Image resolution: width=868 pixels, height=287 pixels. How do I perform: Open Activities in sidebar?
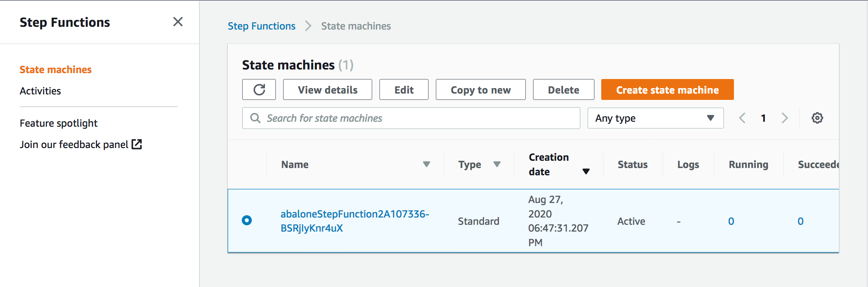point(40,91)
